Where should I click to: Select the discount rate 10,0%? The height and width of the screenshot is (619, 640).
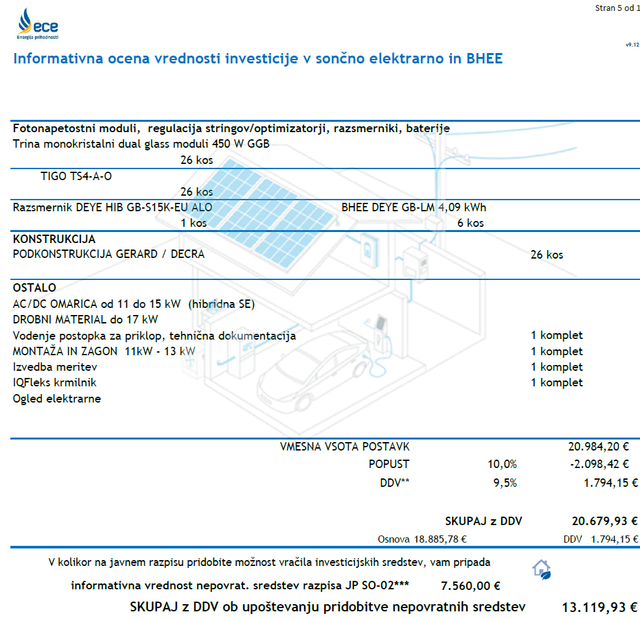502,464
